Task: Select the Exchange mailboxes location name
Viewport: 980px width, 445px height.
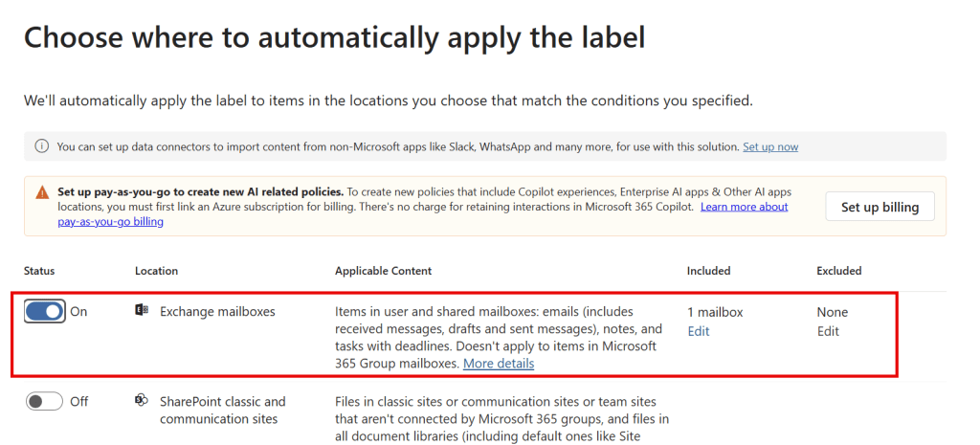Action: tap(217, 312)
